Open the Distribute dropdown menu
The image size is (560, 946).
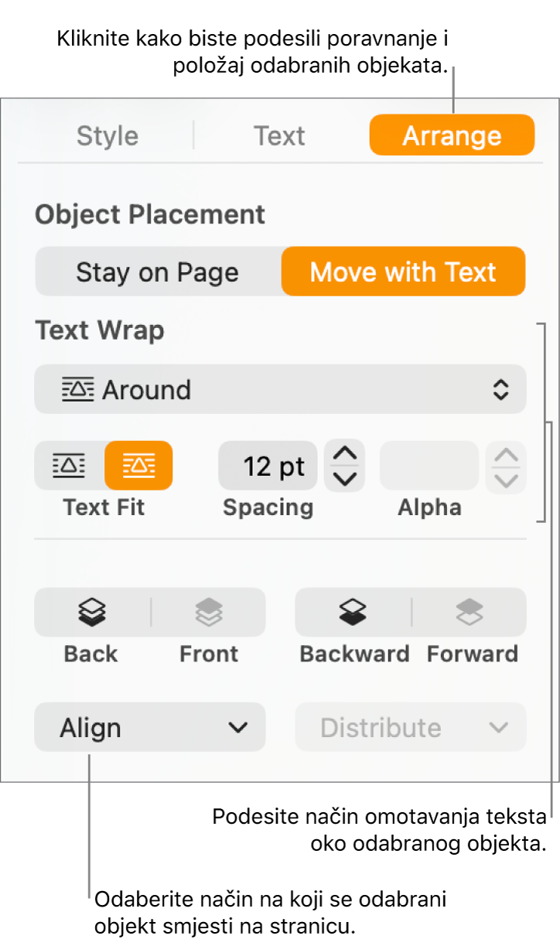tap(411, 728)
